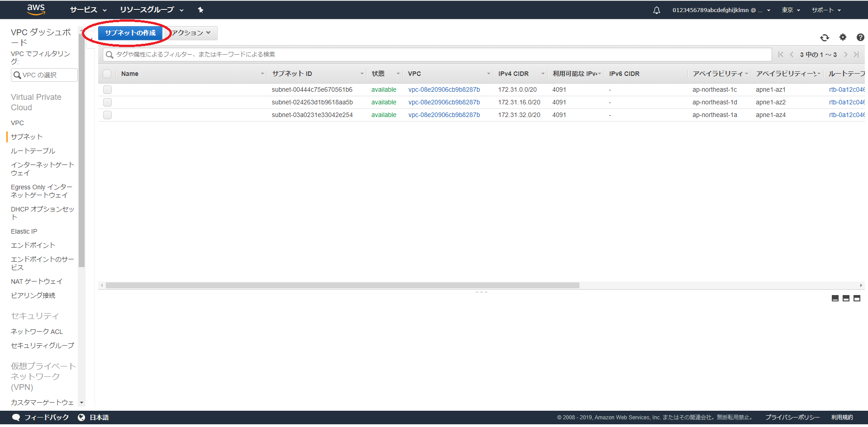Expand the 東京 region dropdown
This screenshot has width=868, height=427.
tap(791, 10)
